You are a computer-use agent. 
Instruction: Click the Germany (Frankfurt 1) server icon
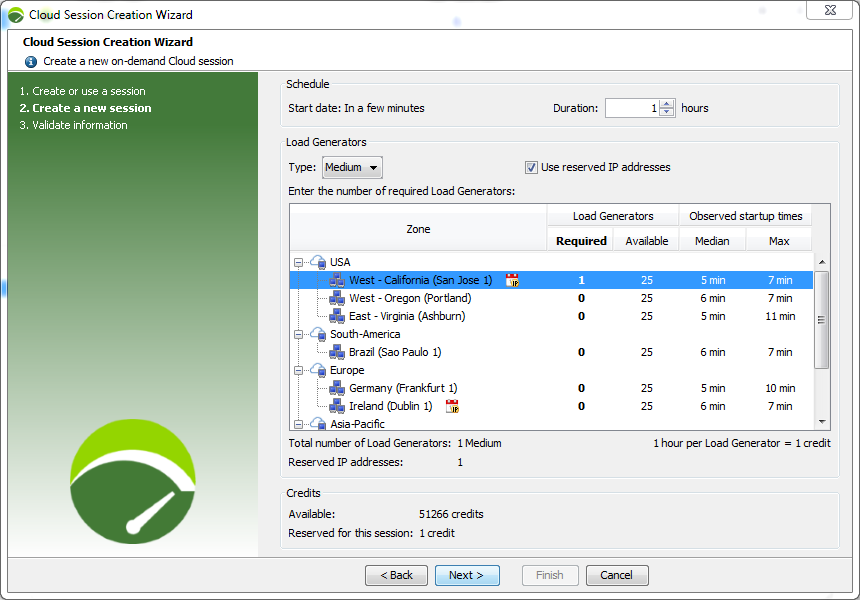coord(337,389)
